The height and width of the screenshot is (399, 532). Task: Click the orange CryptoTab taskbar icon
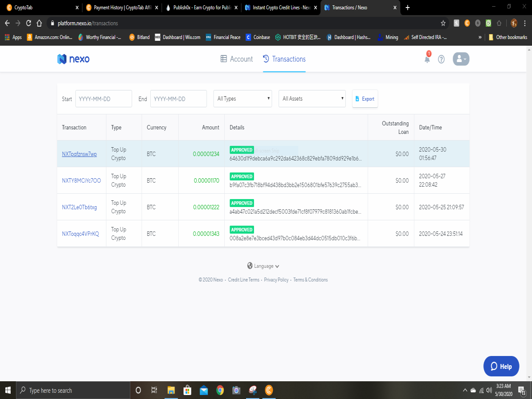pyautogui.click(x=269, y=390)
